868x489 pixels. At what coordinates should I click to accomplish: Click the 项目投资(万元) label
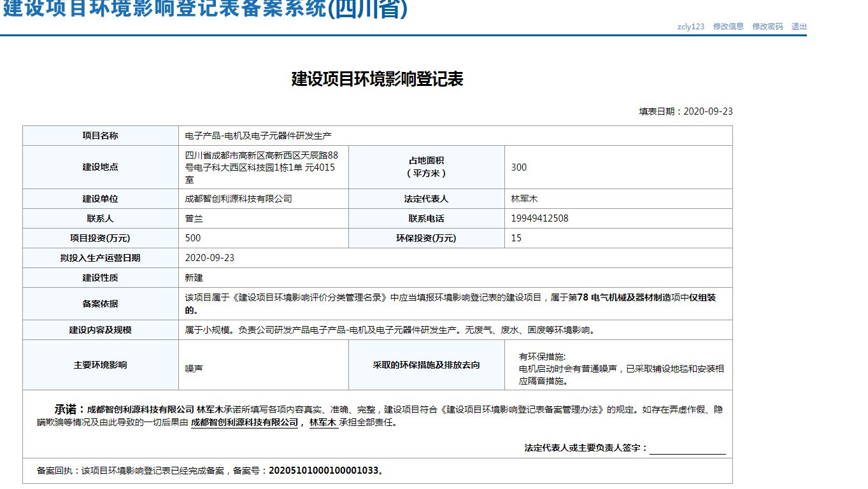[x=101, y=238]
